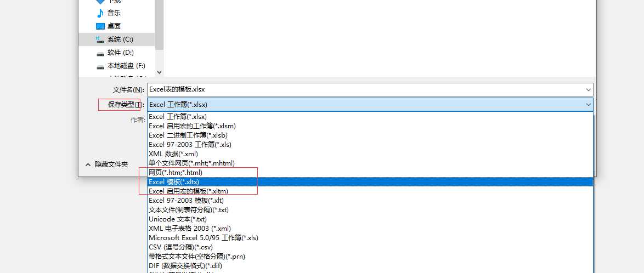Click the 保存类型 combo box field
Viewport: 644px width, 273px height.
(370, 105)
